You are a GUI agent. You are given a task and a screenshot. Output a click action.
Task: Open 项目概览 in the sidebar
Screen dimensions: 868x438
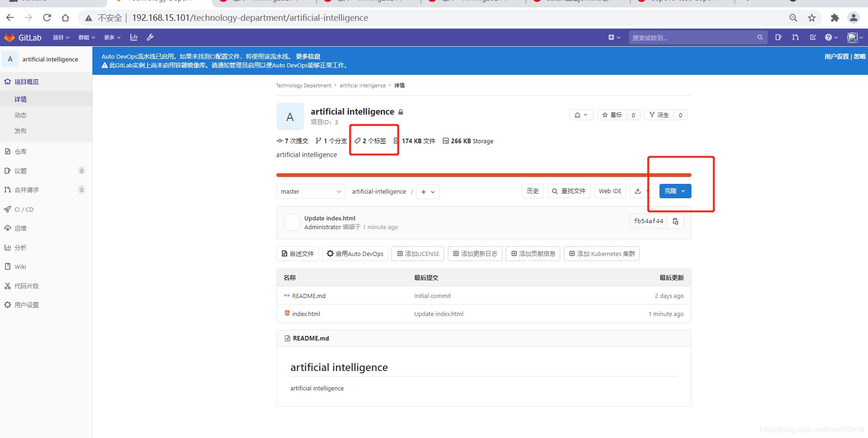click(46, 82)
